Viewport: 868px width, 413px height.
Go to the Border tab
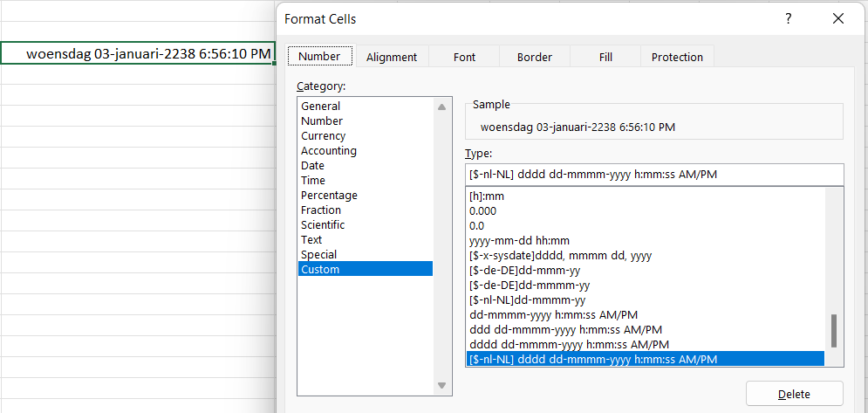(x=534, y=57)
